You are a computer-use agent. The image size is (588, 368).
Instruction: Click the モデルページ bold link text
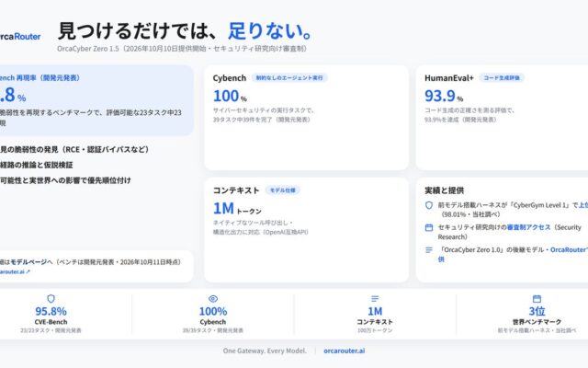(x=28, y=261)
